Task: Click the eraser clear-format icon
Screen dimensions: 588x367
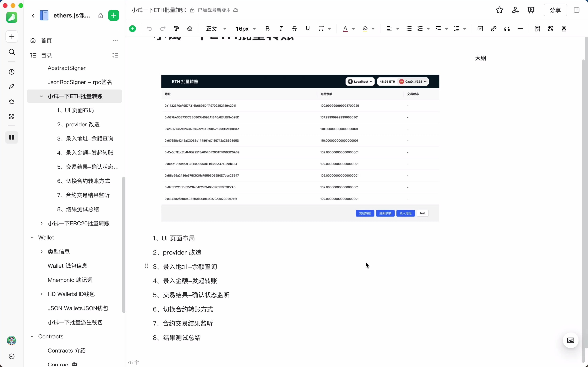Action: coord(190,29)
